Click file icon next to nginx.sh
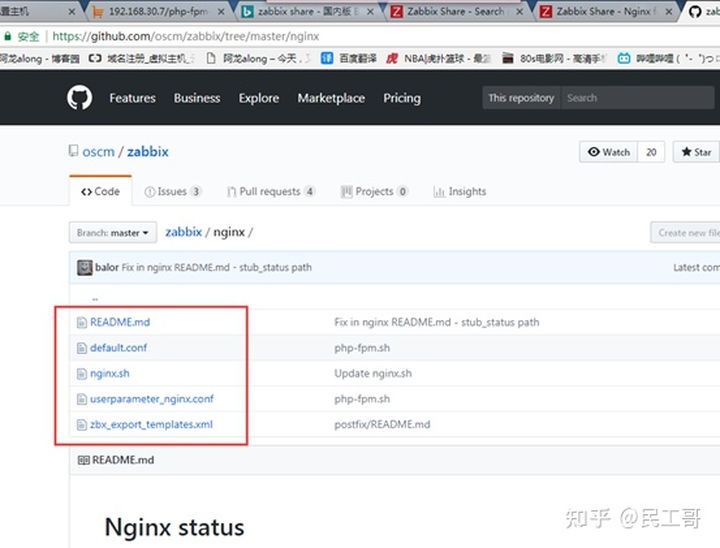 point(81,374)
